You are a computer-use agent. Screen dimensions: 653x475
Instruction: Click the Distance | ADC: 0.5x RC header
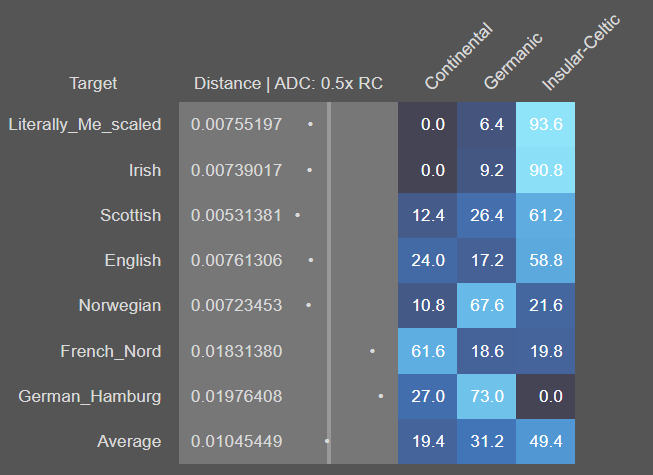pyautogui.click(x=288, y=83)
